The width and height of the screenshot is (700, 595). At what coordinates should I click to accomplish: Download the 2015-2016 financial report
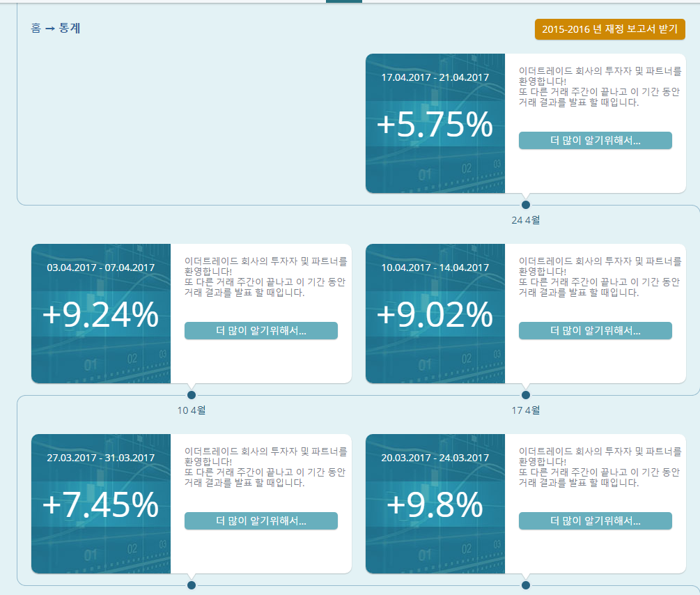611,29
